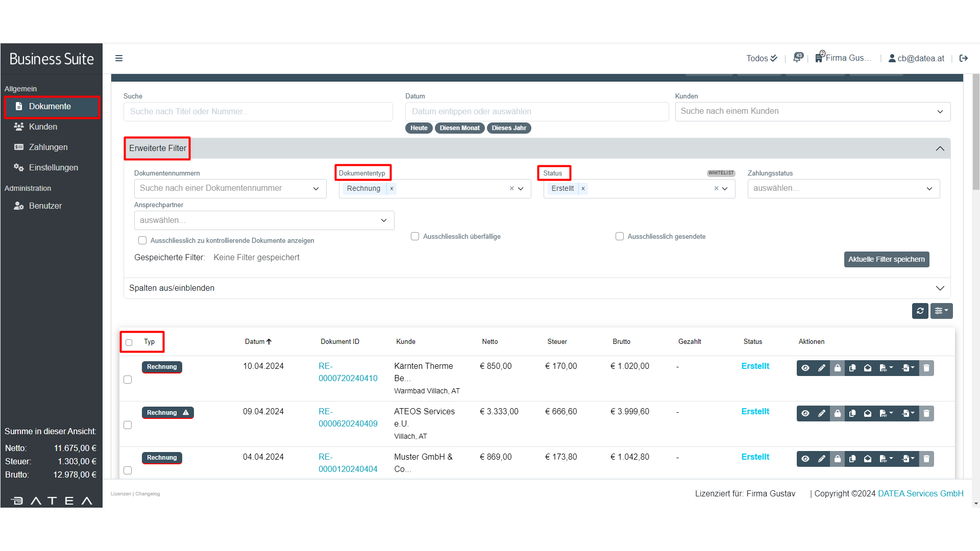Edit the Kärnten Therme invoice via pencil icon
Image resolution: width=980 pixels, height=551 pixels.
(821, 368)
